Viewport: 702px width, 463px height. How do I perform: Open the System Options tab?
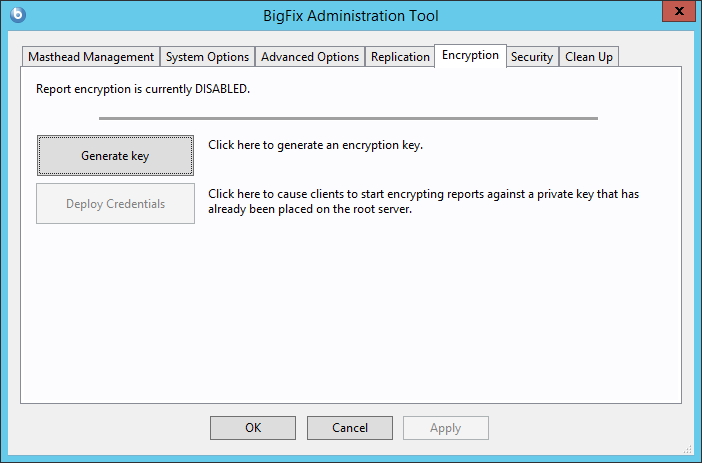point(207,57)
